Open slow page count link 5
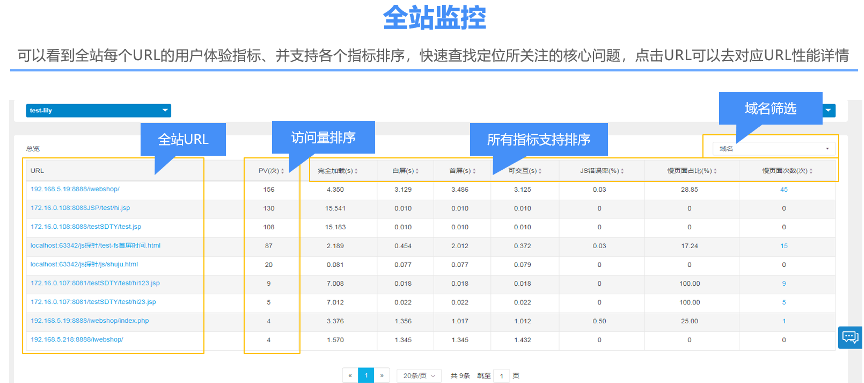Image resolution: width=864 pixels, height=383 pixels. point(784,302)
